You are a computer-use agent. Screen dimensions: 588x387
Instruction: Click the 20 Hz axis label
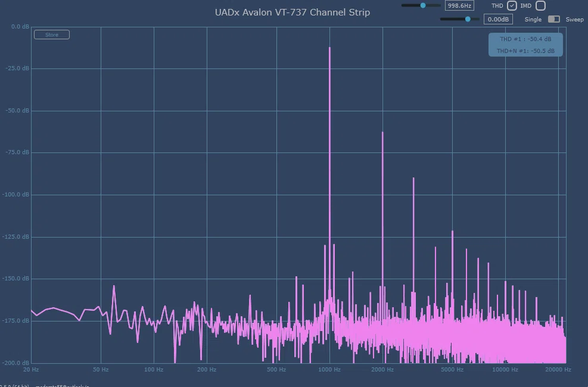31,369
